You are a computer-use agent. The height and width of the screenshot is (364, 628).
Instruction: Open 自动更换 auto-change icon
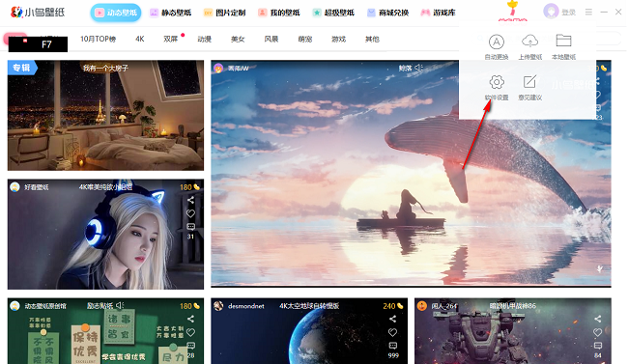[497, 42]
